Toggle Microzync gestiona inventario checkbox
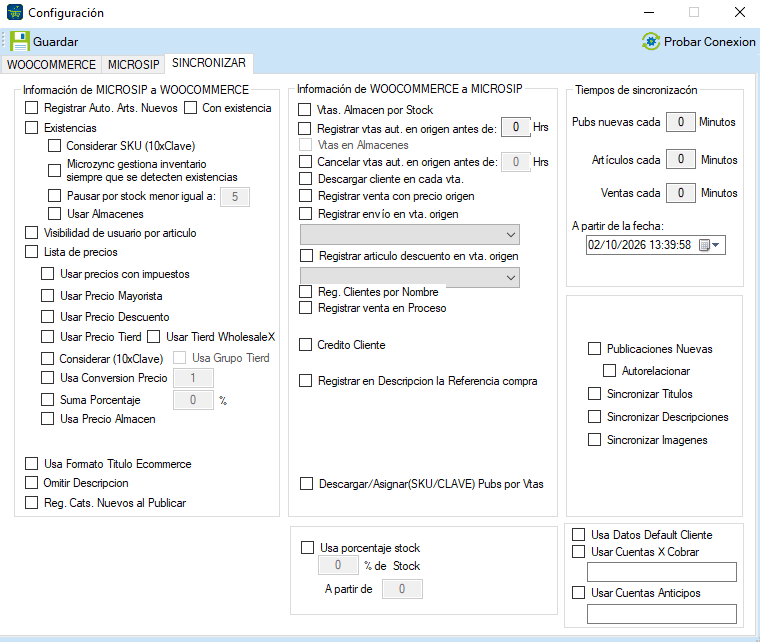This screenshot has height=642, width=760. click(x=54, y=170)
